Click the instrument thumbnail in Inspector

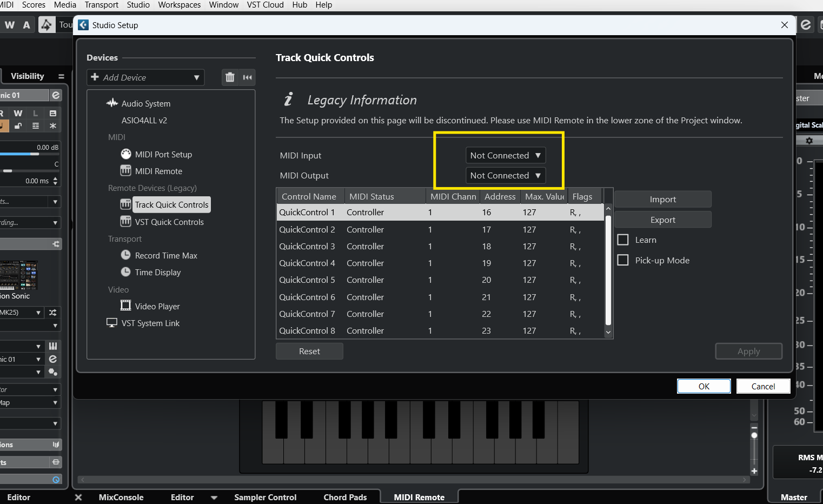pyautogui.click(x=18, y=275)
